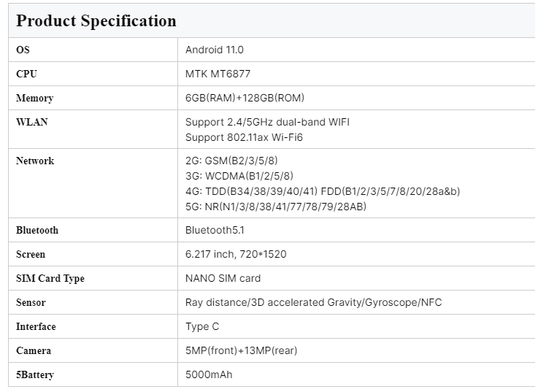Click the dual-band WIFI support line

267,122
